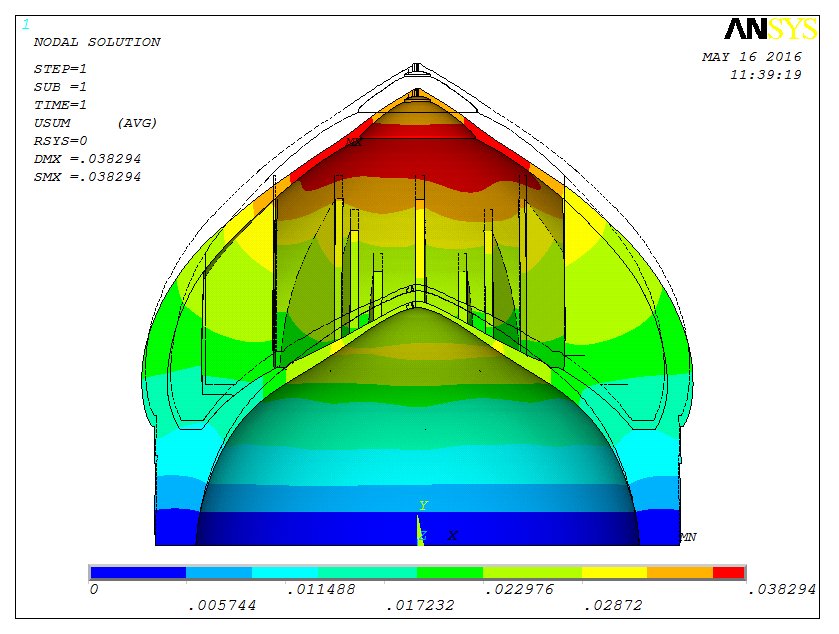Screen dimensions: 839x634
Task: Click the light blue legend color band
Action: pos(219,572)
